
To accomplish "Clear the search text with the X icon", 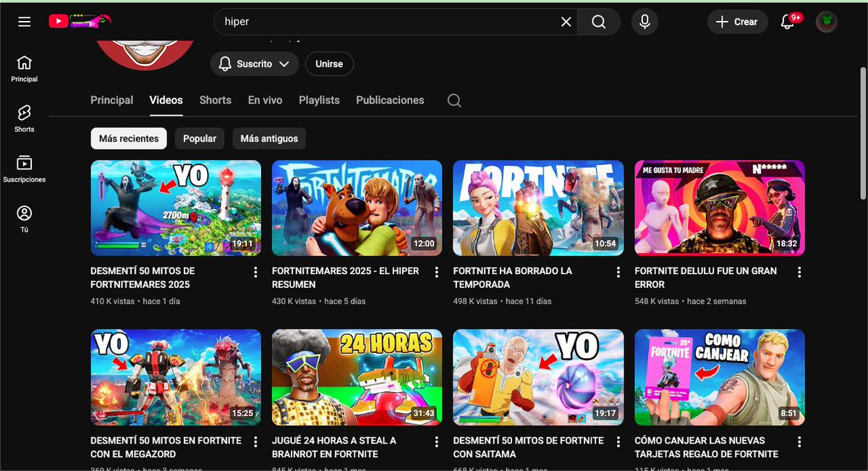I will click(566, 22).
